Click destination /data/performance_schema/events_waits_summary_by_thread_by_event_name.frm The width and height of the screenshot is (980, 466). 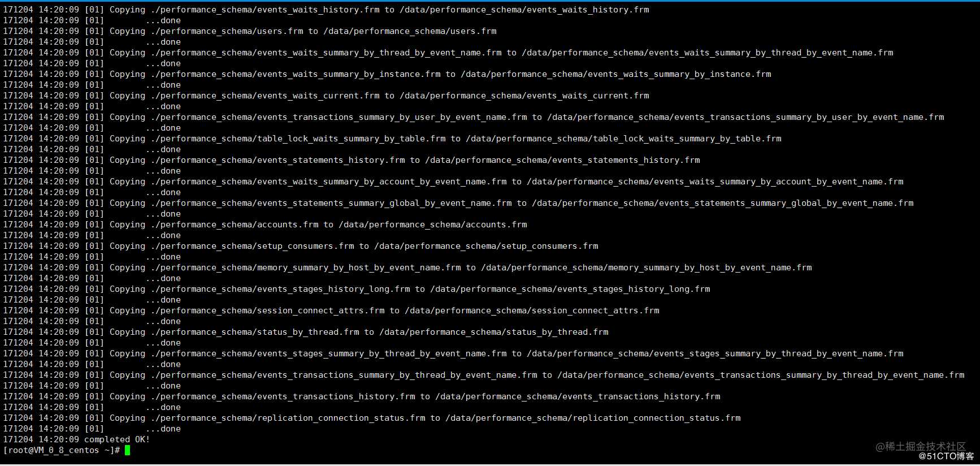point(708,53)
